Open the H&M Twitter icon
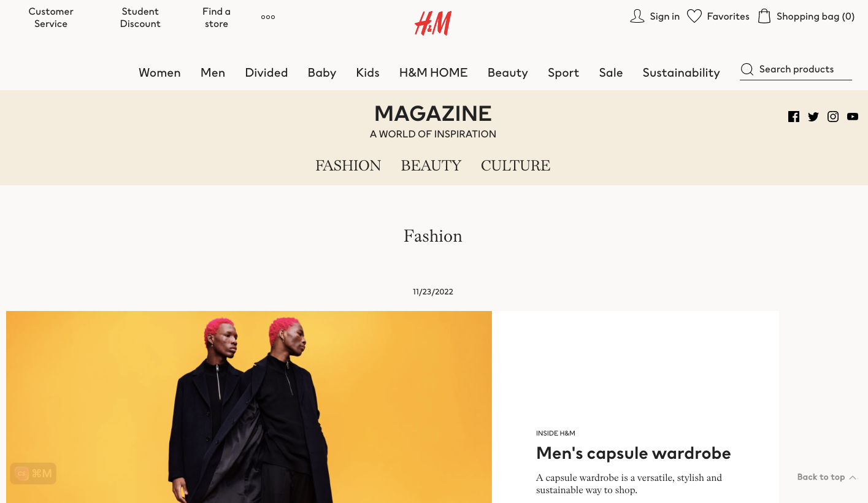 click(x=813, y=117)
